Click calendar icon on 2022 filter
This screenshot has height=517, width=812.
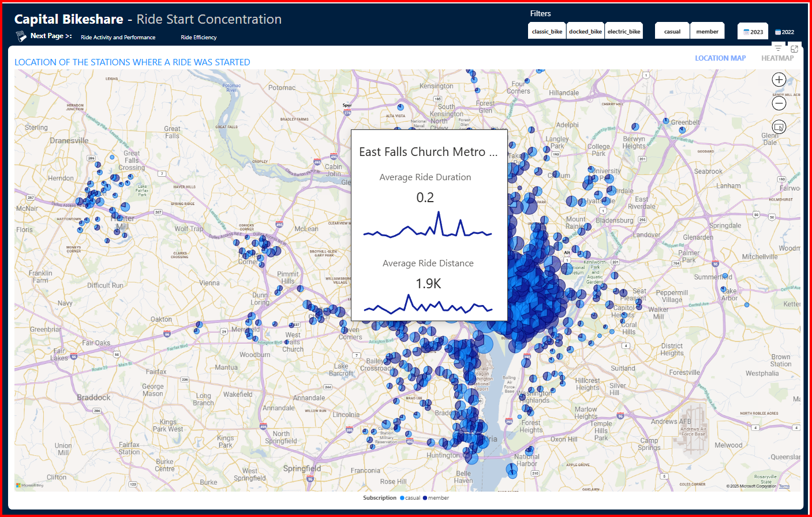coord(778,32)
